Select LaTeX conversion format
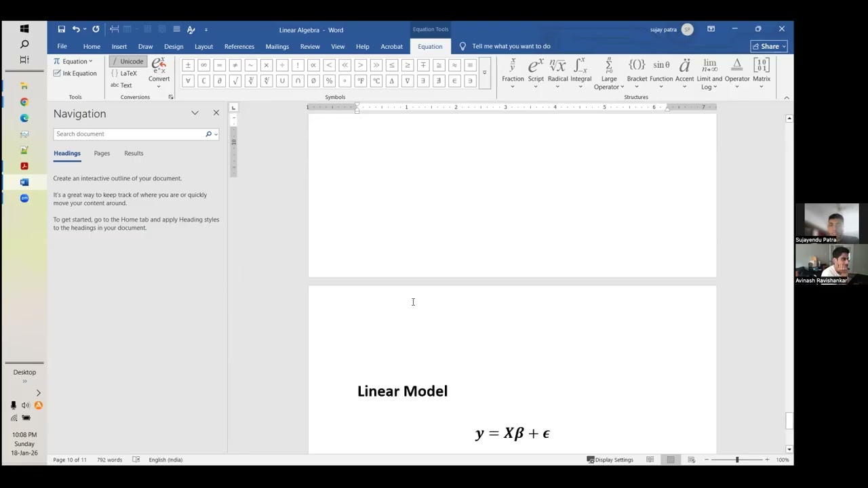The height and width of the screenshot is (488, 868). [x=123, y=73]
